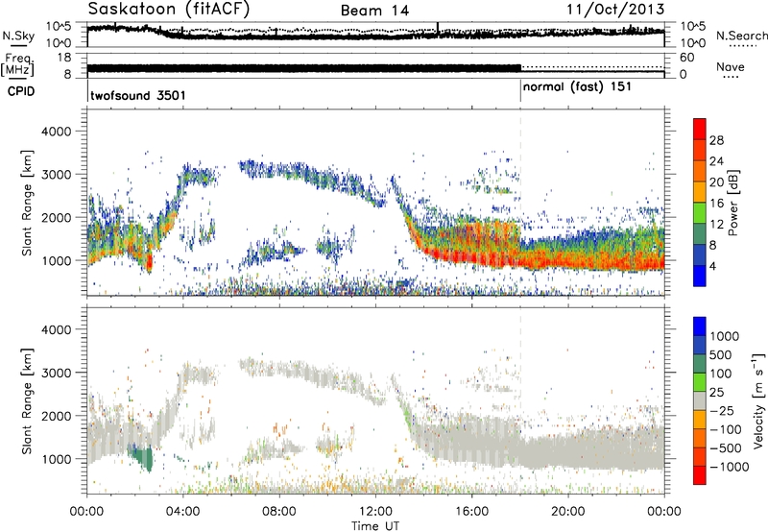This screenshot has width=768, height=532.
Task: Click the gray segment of the Velocity colorbar
Action: point(700,401)
